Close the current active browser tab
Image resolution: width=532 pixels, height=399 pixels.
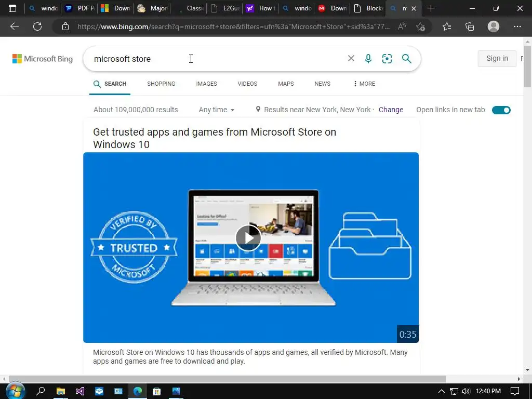414,8
